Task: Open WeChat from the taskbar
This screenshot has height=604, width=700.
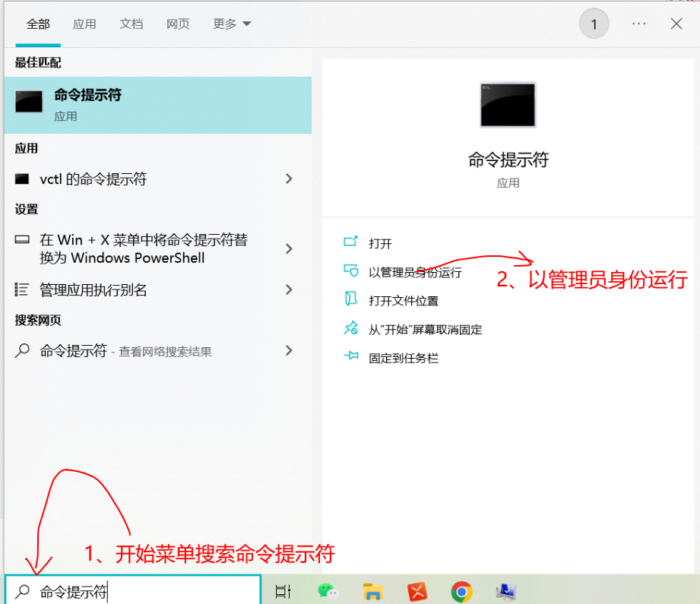Action: (x=328, y=592)
